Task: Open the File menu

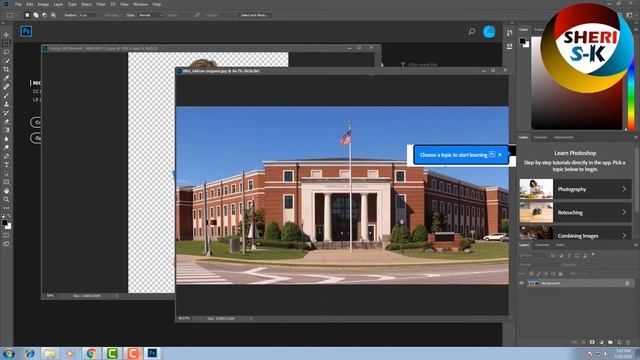Action: pyautogui.click(x=18, y=4)
